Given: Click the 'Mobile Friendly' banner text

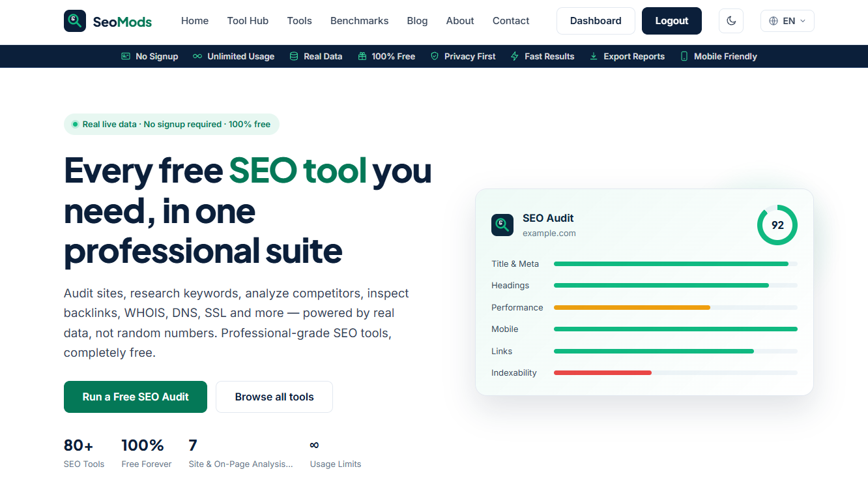Looking at the screenshot, I should click(x=725, y=56).
